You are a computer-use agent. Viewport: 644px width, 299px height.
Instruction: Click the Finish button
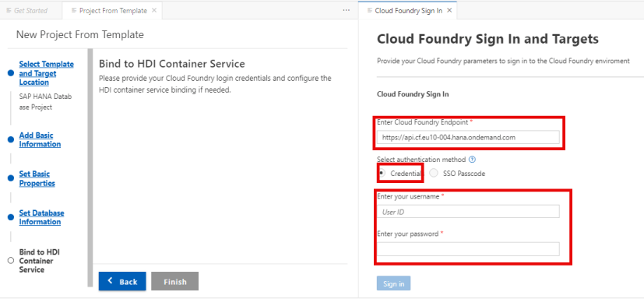coord(175,281)
